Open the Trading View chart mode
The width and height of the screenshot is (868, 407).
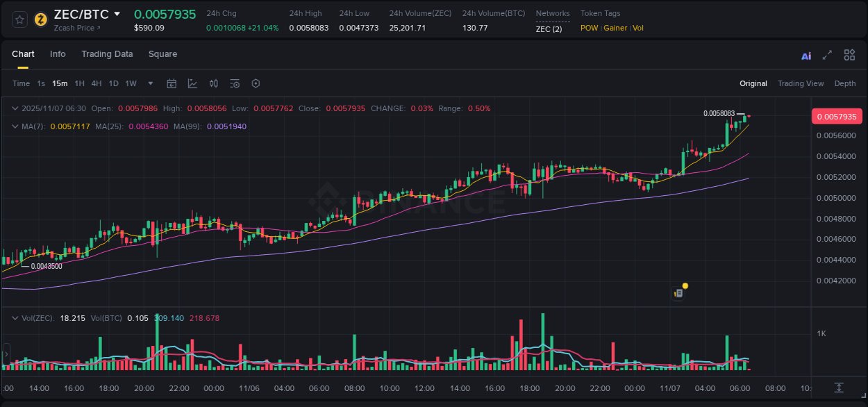click(801, 83)
